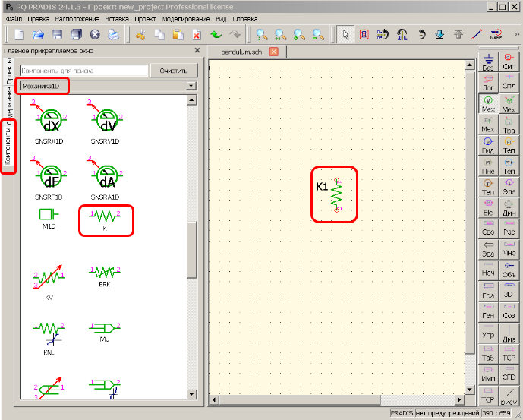Select the SNSRX1D displacement sensor component
This screenshot has width=523, height=420.
(49, 120)
